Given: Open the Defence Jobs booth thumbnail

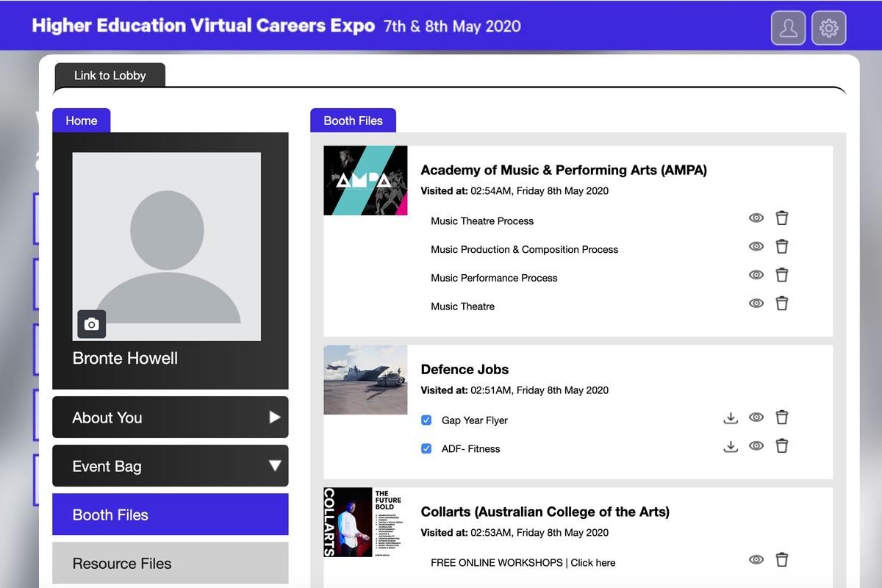Looking at the screenshot, I should coord(365,380).
